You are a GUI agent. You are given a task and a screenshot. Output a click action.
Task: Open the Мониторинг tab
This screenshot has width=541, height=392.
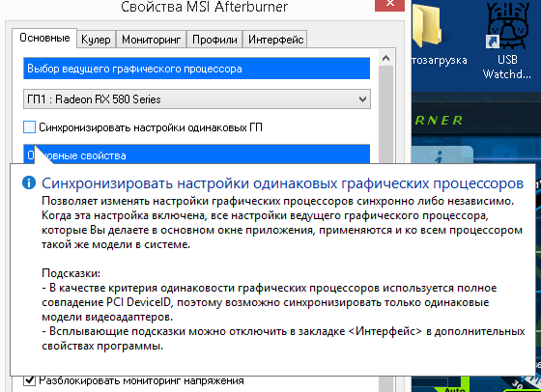point(151,40)
